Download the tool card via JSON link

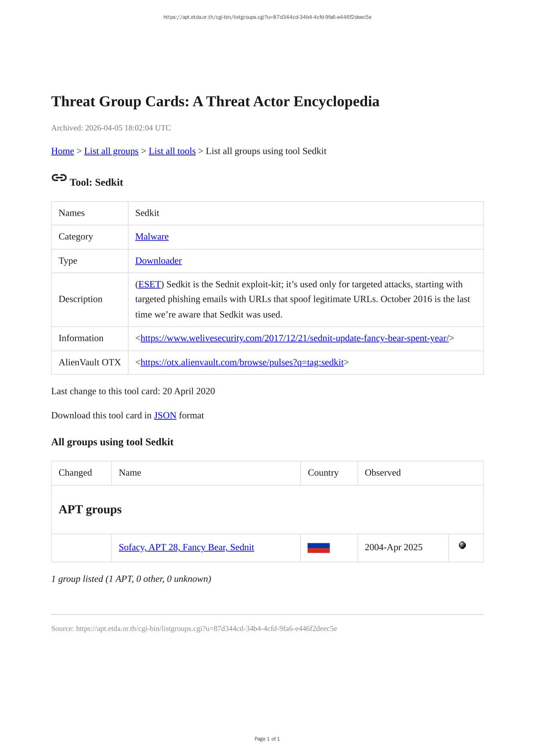click(x=165, y=415)
